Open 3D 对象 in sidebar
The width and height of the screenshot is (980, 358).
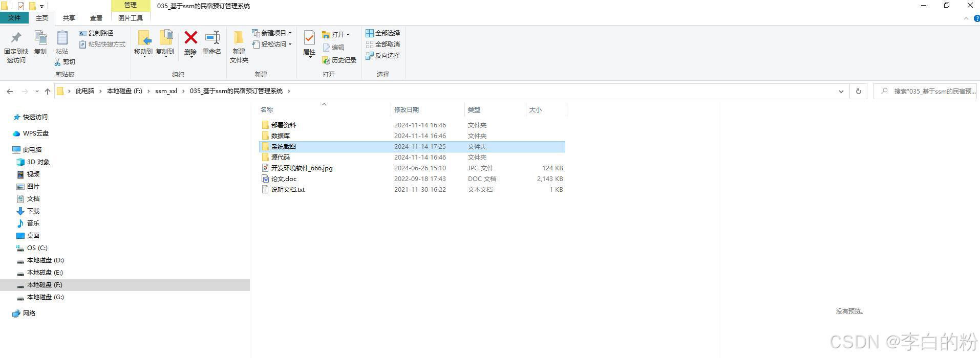tap(33, 162)
